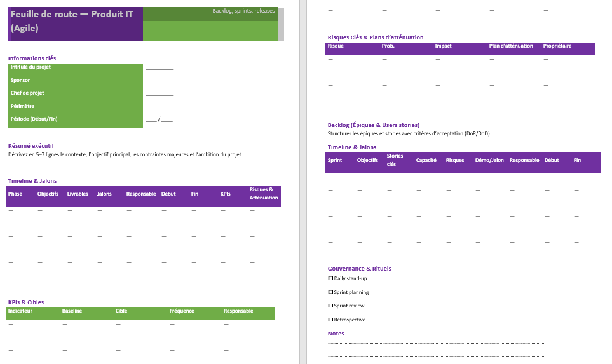Click the blank line next to Sponsor
The image size is (612, 364).
(x=159, y=81)
